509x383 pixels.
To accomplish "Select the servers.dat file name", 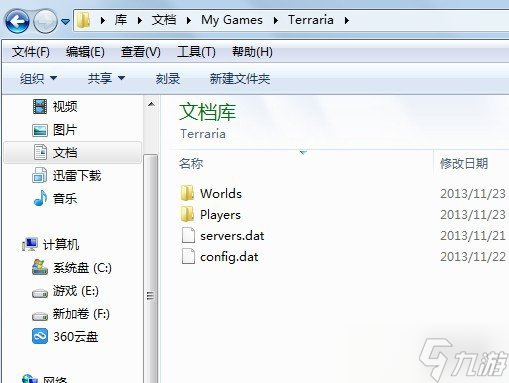I will [x=232, y=236].
